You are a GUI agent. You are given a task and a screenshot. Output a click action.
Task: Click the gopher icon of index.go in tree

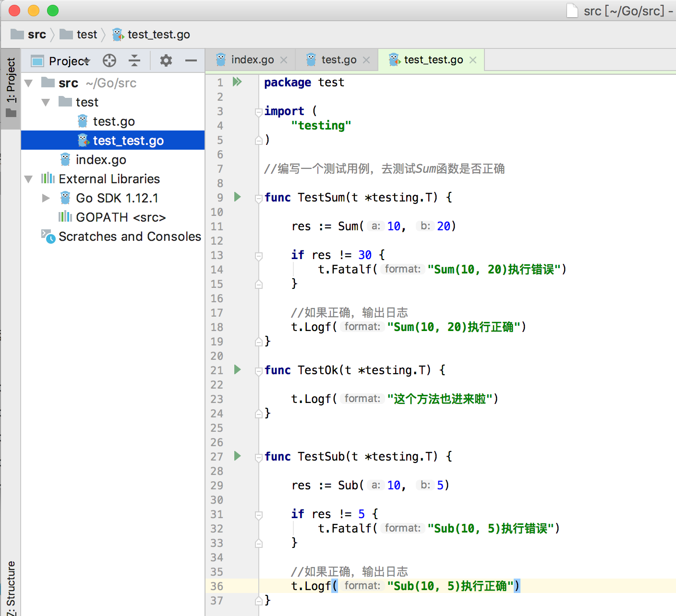[65, 159]
